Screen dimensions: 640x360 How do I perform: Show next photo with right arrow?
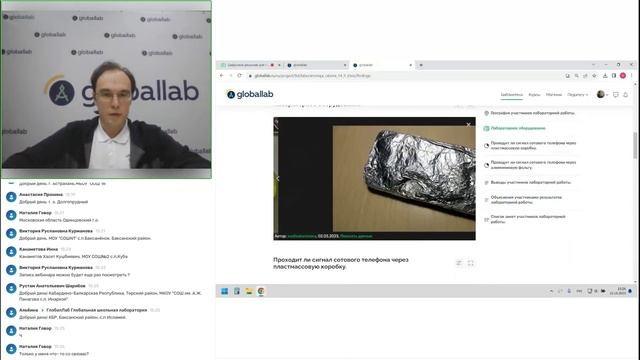471,178
